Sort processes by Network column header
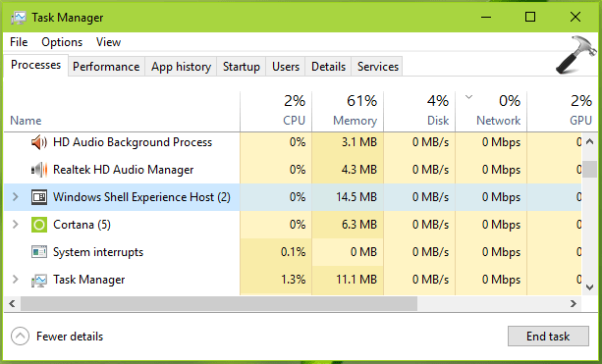Viewport: 602px width, 364px height. (491, 111)
